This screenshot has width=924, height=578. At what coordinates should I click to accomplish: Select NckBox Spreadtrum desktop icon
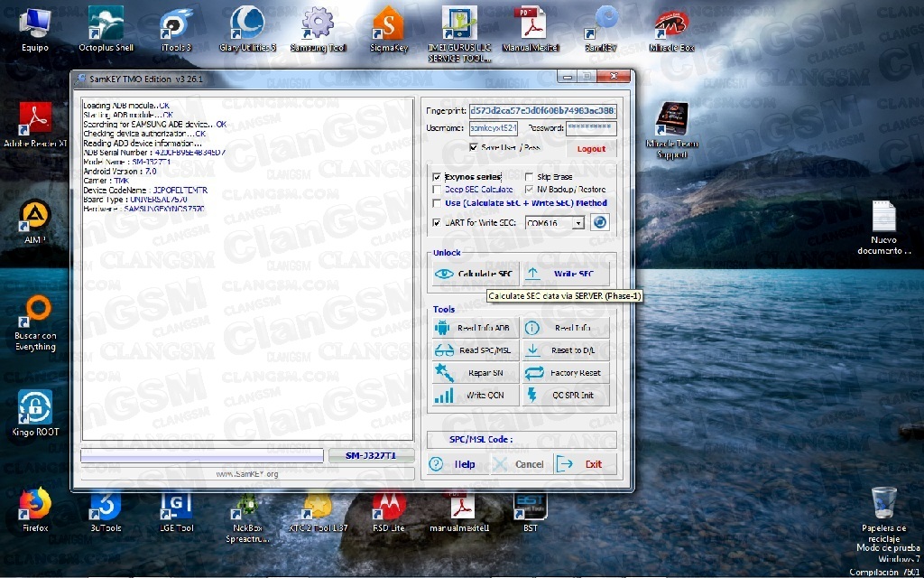tap(247, 517)
